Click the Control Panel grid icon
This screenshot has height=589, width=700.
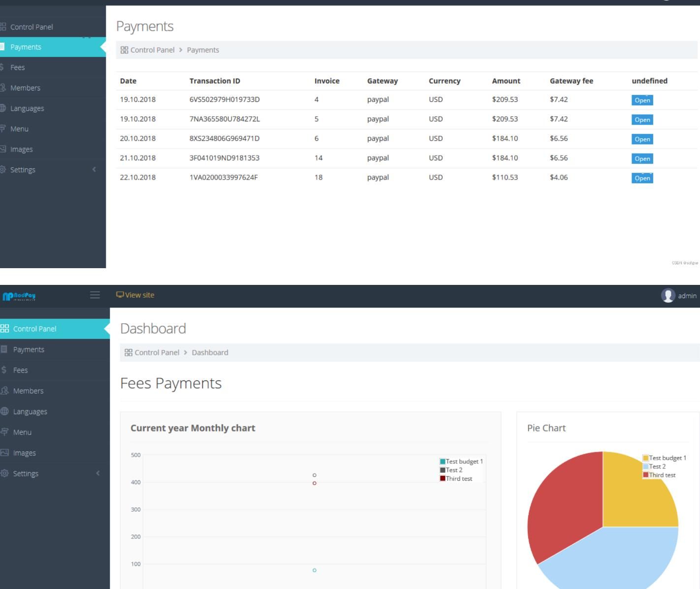pyautogui.click(x=4, y=328)
